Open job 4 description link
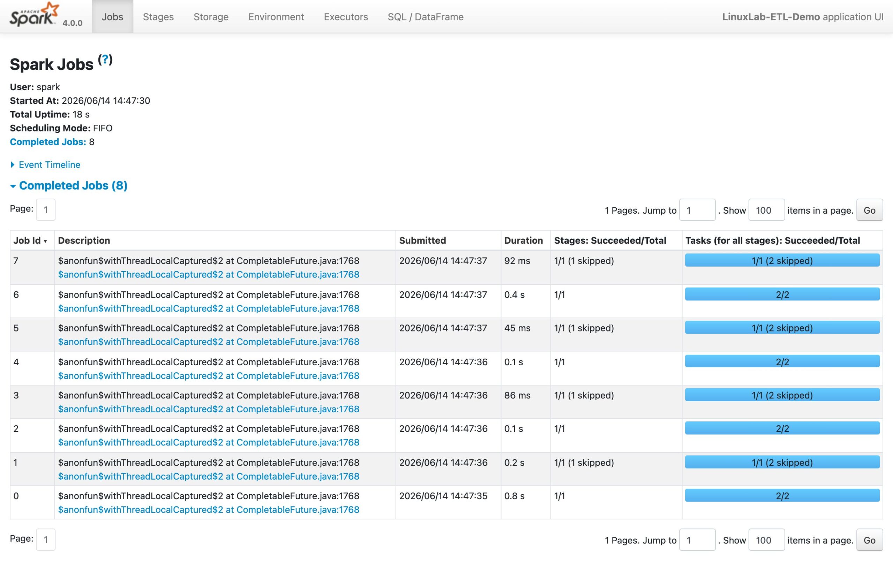 pos(209,375)
